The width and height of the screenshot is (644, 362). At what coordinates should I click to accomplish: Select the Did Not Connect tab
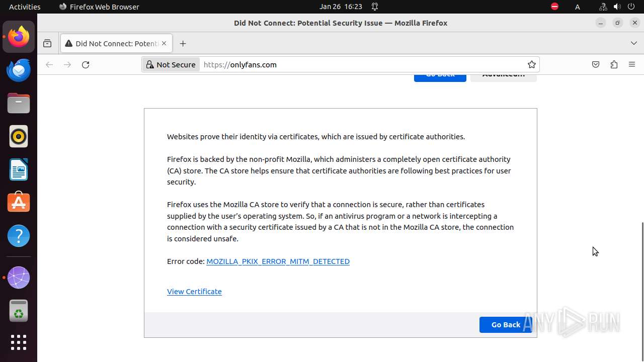pyautogui.click(x=116, y=44)
